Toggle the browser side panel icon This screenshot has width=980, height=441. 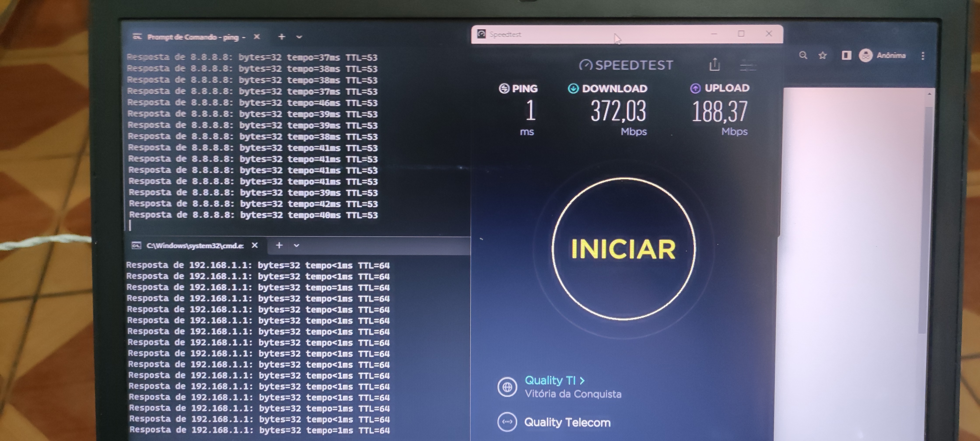coord(846,56)
